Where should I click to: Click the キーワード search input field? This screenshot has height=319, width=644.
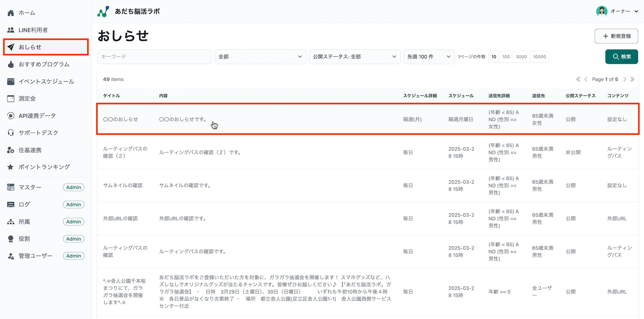154,57
